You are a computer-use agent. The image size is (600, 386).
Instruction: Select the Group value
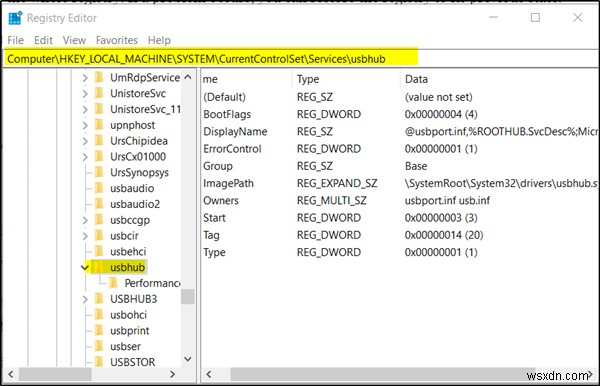(x=218, y=166)
